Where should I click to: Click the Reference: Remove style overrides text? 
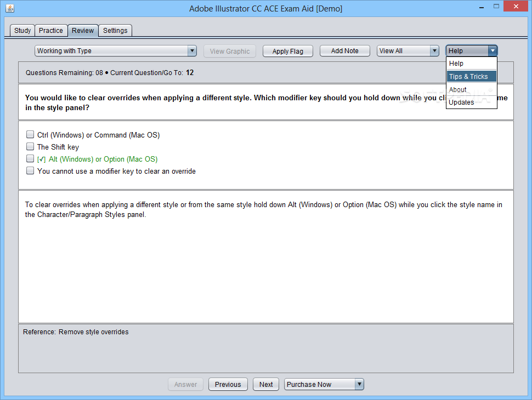pos(76,332)
